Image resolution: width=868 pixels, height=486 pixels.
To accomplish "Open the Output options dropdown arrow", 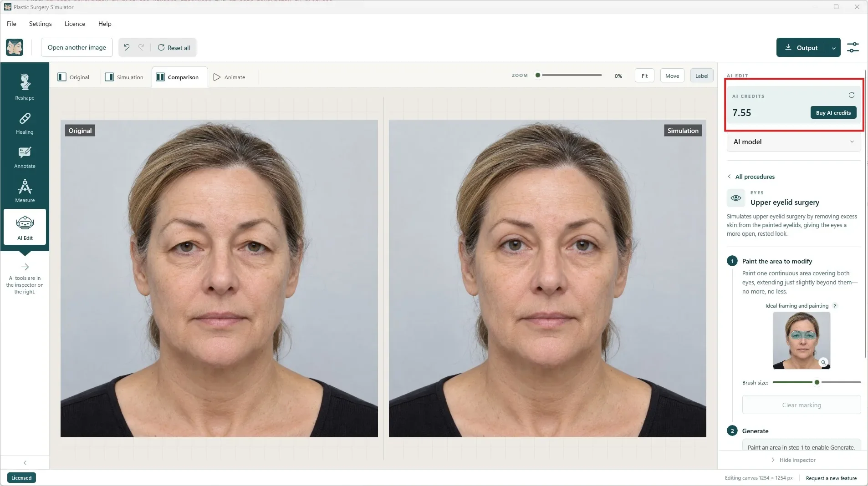I will click(833, 48).
